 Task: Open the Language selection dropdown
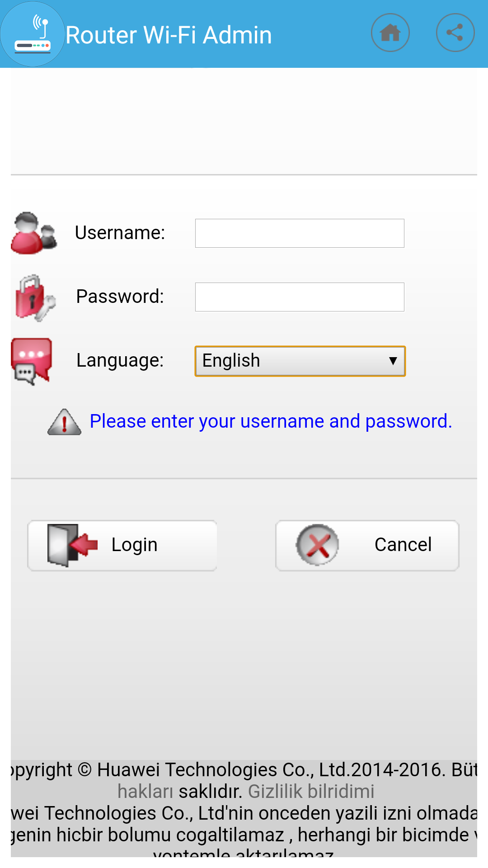coord(300,361)
